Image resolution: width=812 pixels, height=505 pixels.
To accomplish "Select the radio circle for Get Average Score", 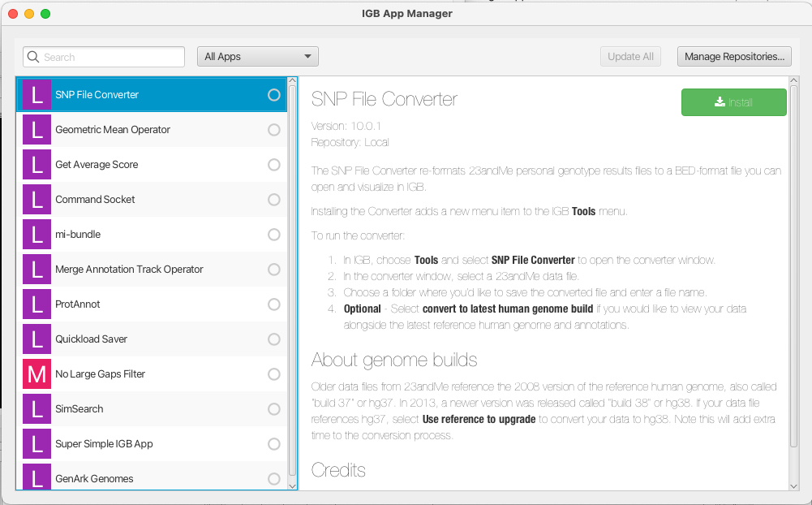I will click(x=273, y=165).
